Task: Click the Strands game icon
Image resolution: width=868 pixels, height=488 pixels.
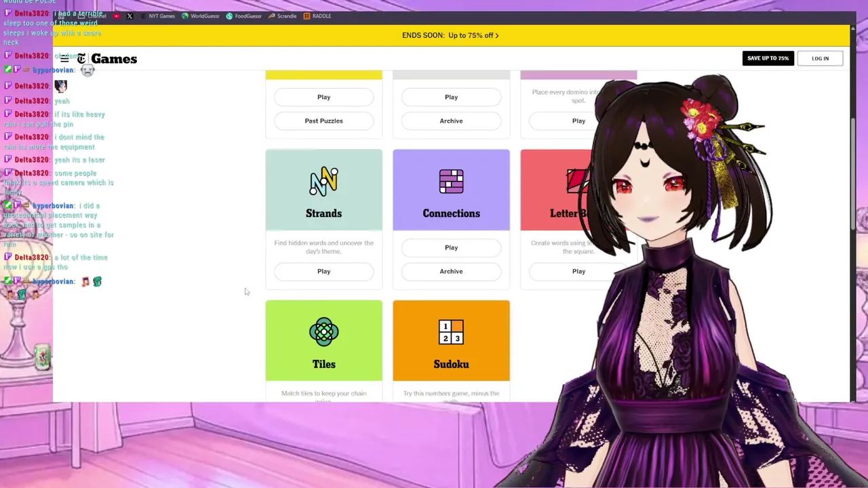Action: click(323, 182)
